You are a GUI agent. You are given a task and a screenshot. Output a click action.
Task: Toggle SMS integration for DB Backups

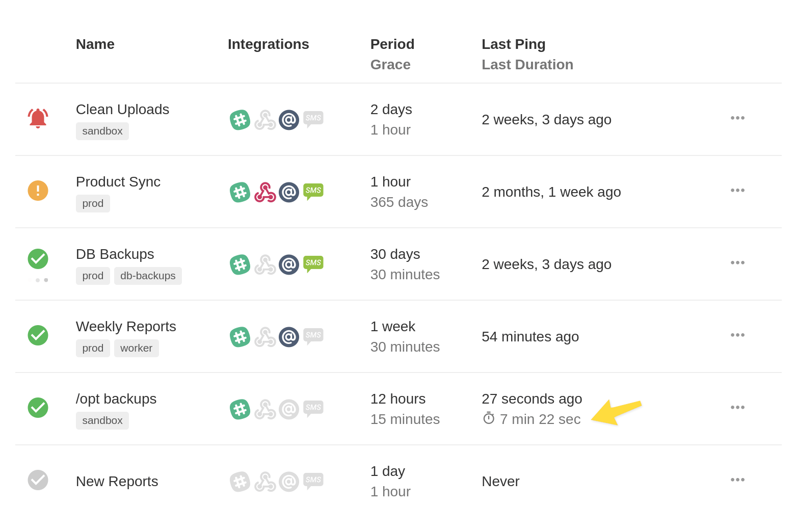pyautogui.click(x=313, y=263)
